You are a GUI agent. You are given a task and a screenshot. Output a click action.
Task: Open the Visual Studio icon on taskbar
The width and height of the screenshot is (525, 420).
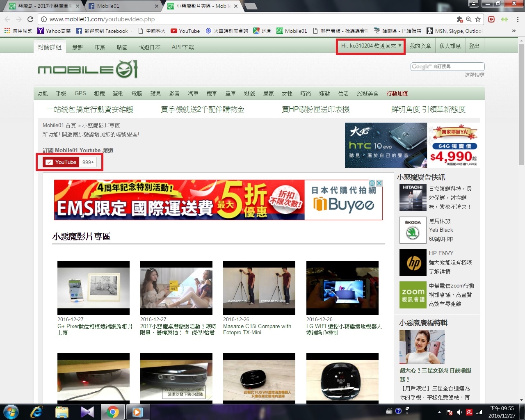pyautogui.click(x=87, y=412)
